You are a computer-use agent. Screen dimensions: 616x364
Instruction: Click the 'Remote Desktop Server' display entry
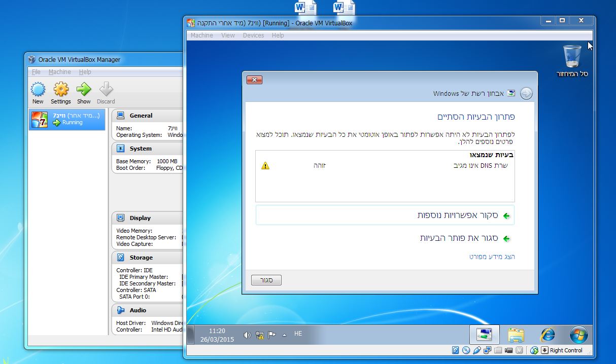pos(146,237)
